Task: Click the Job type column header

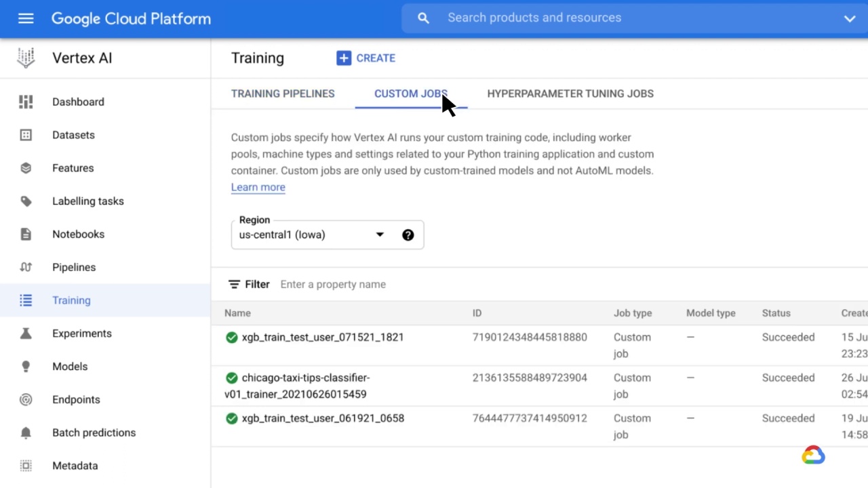Action: click(633, 313)
